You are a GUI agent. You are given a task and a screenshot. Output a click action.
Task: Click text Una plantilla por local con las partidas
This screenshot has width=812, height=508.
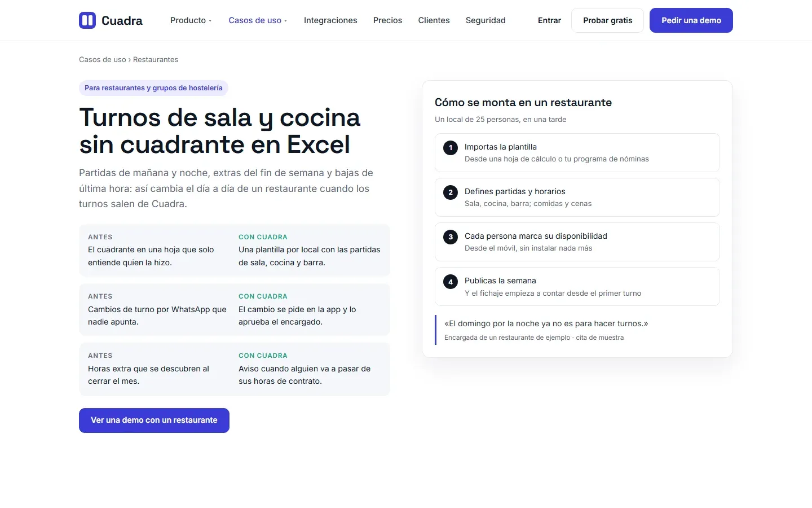pos(310,256)
